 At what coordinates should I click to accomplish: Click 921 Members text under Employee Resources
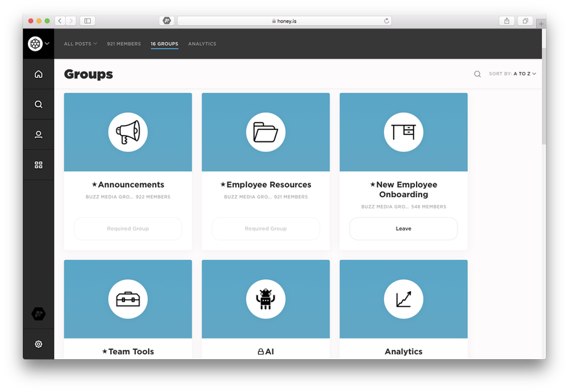(291, 197)
